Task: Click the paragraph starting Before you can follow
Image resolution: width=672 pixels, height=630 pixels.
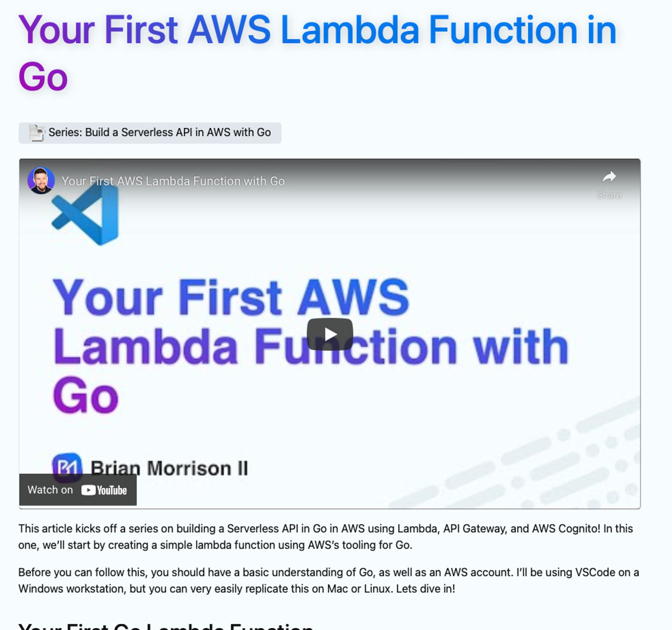Action: (x=329, y=580)
